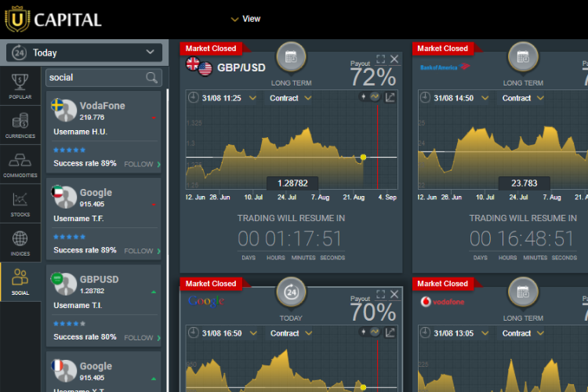Screen dimensions: 588x392
Task: Click Vodafone panel long term calendar badge
Action: click(x=523, y=292)
